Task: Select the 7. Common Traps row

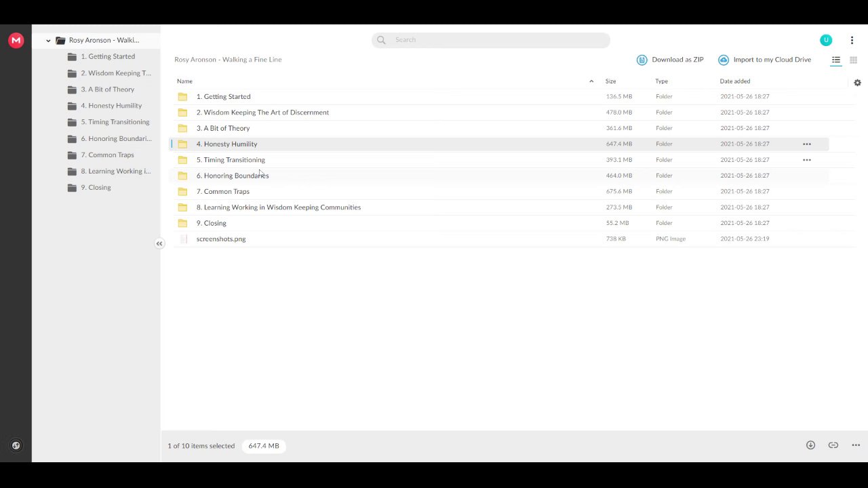Action: coord(498,192)
